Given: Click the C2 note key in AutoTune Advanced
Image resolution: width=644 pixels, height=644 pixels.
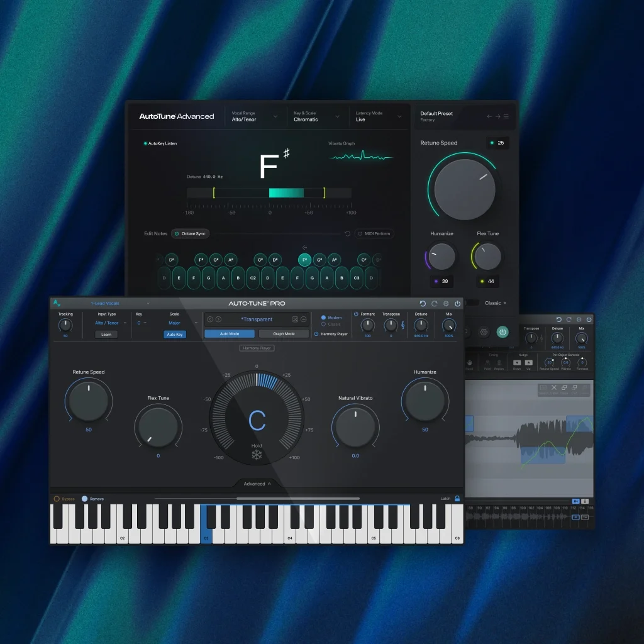Looking at the screenshot, I should pos(253,278).
